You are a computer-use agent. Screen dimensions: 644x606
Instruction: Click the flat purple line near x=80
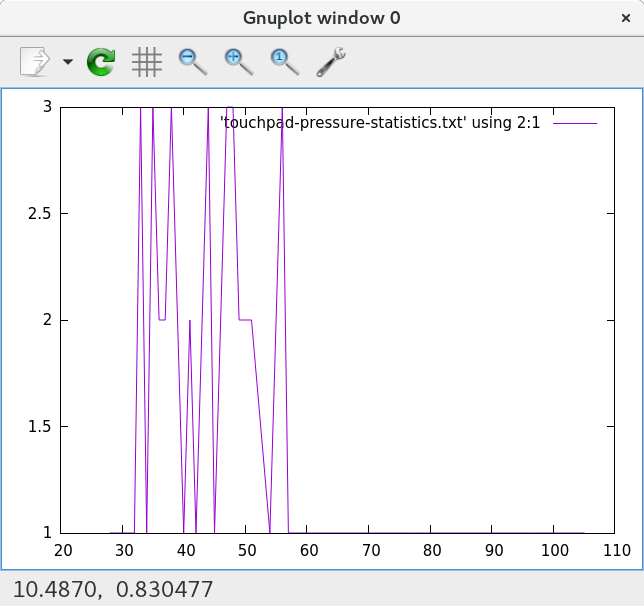[x=431, y=533]
